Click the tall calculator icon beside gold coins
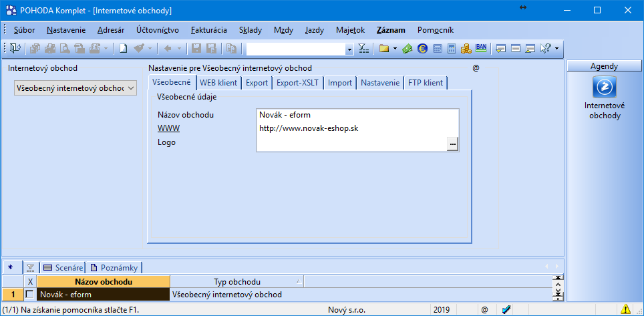644x316 pixels. pos(452,49)
